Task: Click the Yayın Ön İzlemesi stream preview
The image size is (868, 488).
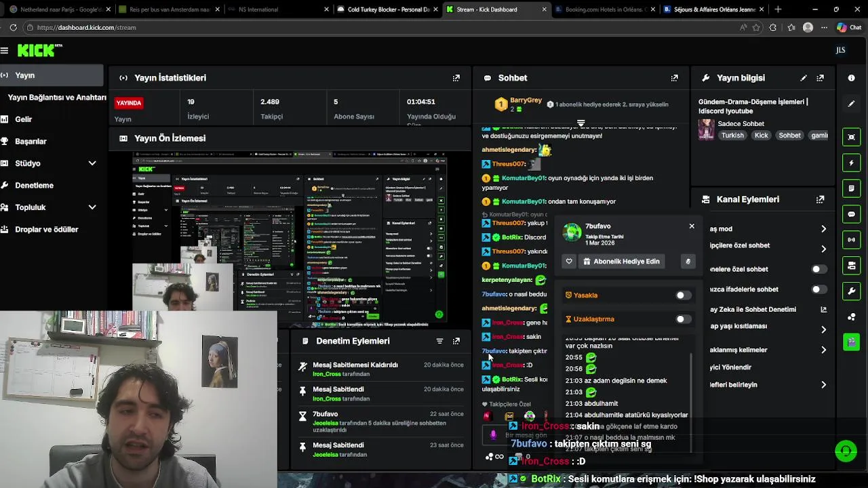Action: tap(290, 240)
